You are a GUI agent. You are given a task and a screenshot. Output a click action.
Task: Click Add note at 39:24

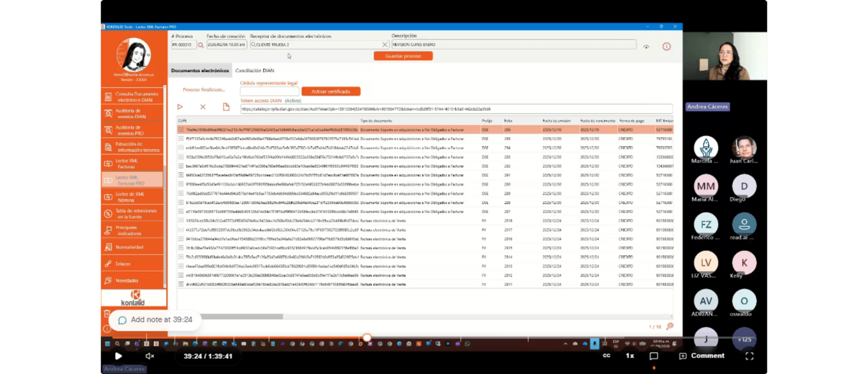pos(155,320)
